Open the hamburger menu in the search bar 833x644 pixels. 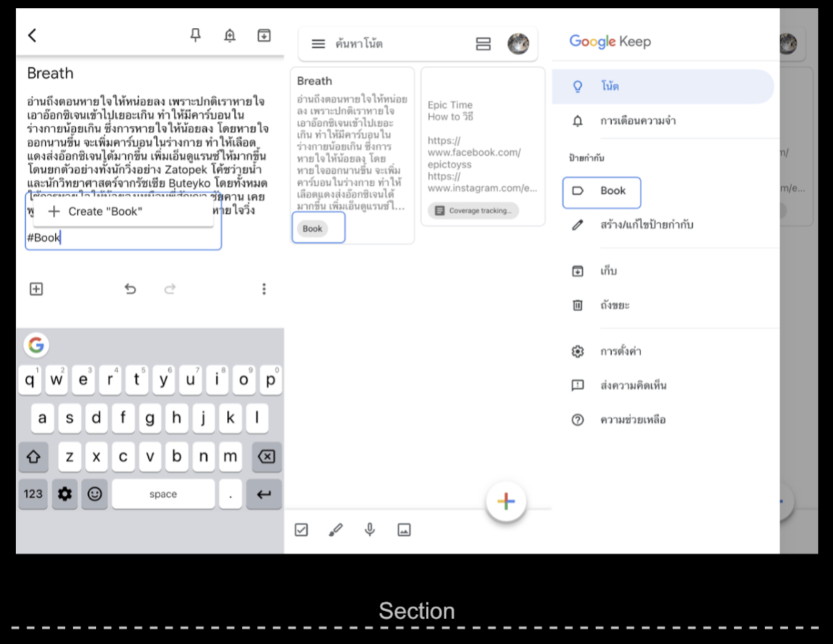click(318, 44)
